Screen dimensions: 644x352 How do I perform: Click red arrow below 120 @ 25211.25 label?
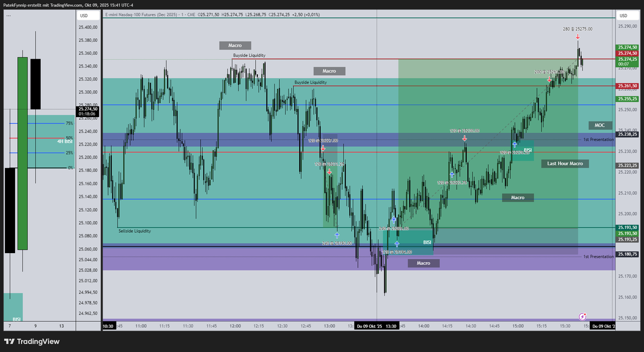pos(329,171)
